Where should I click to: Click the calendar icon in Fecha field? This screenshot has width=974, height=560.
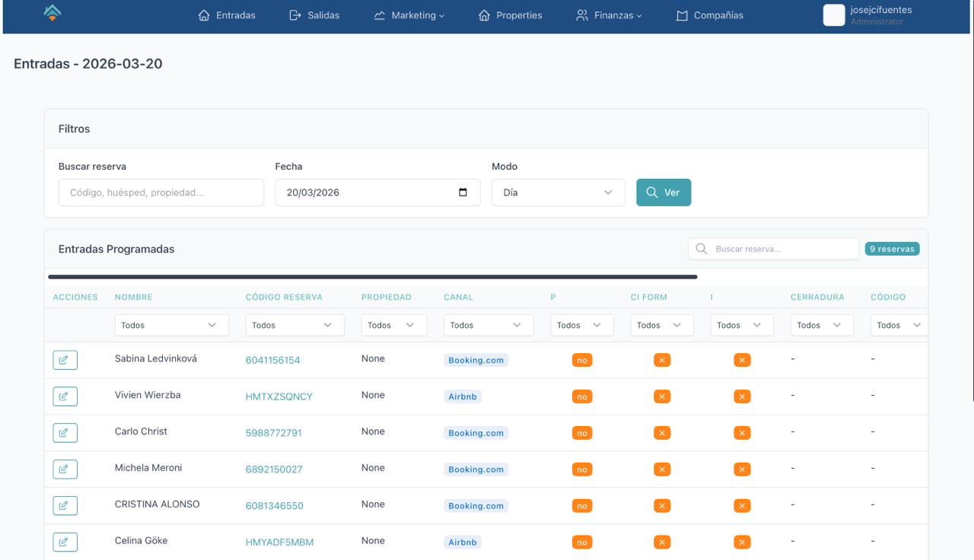tap(463, 192)
